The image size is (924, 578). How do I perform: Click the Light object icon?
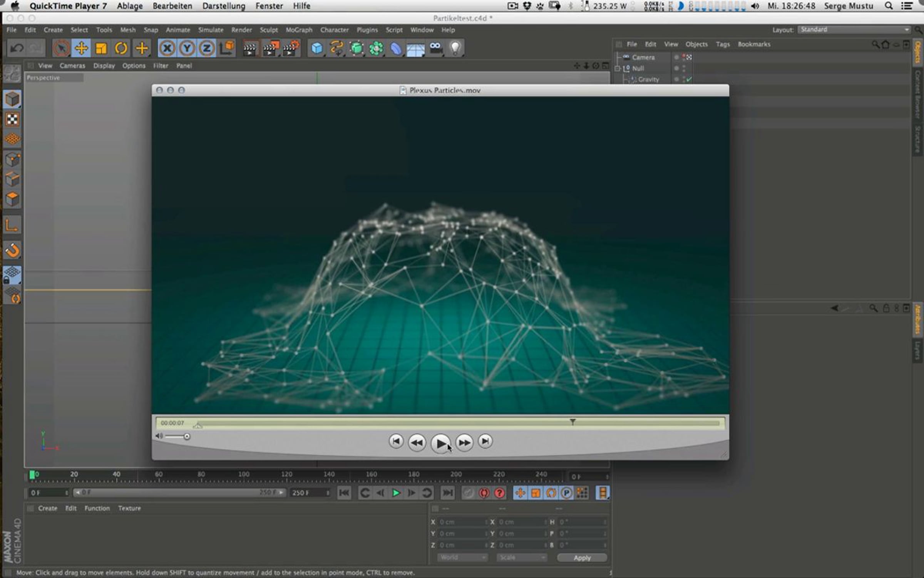[x=455, y=49]
